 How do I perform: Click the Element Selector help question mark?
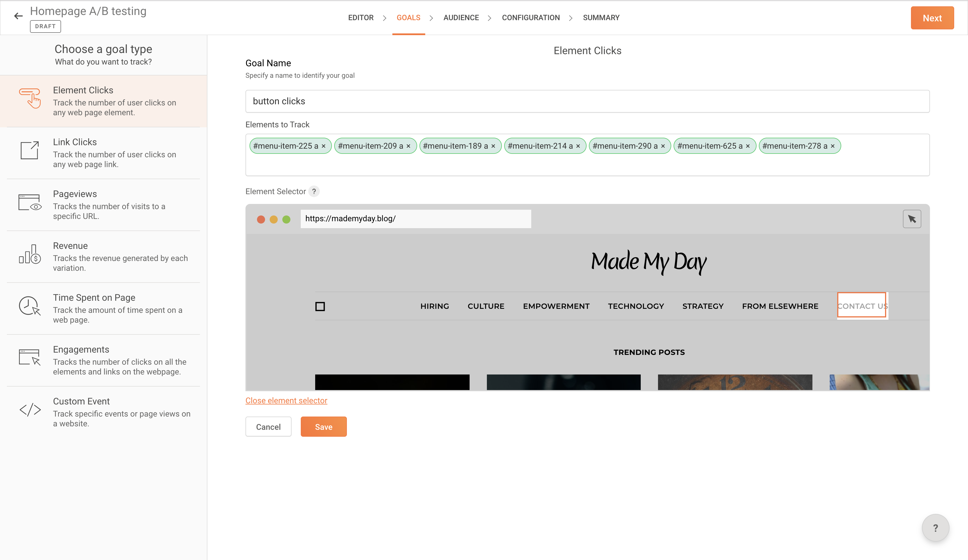314,191
